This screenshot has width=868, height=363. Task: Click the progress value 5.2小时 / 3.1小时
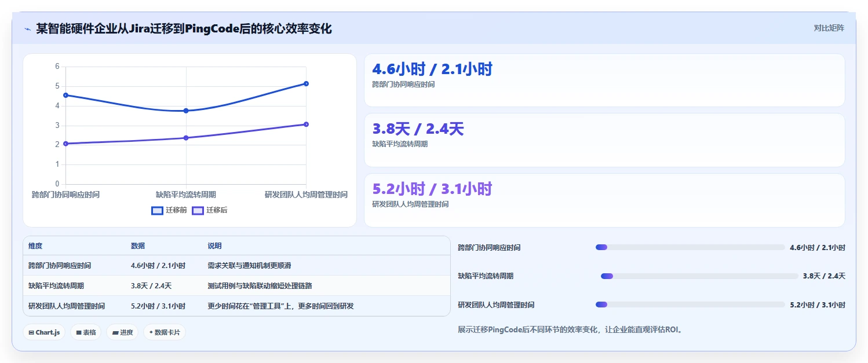pyautogui.click(x=818, y=305)
